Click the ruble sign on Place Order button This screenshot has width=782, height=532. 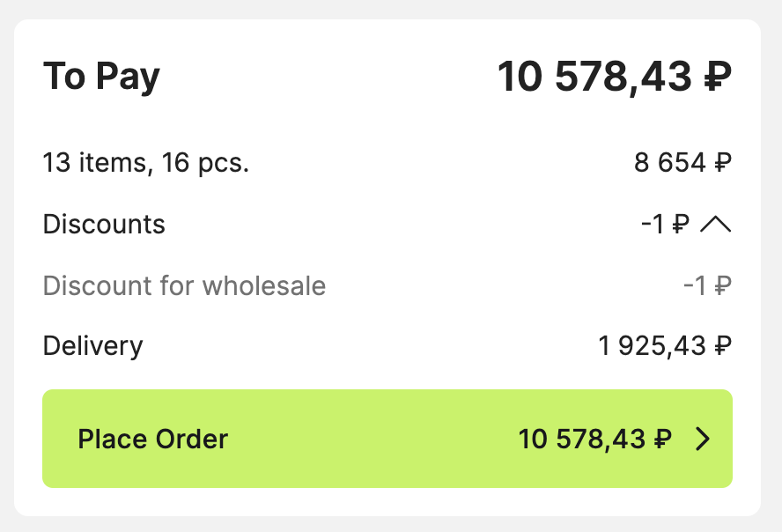(663, 439)
